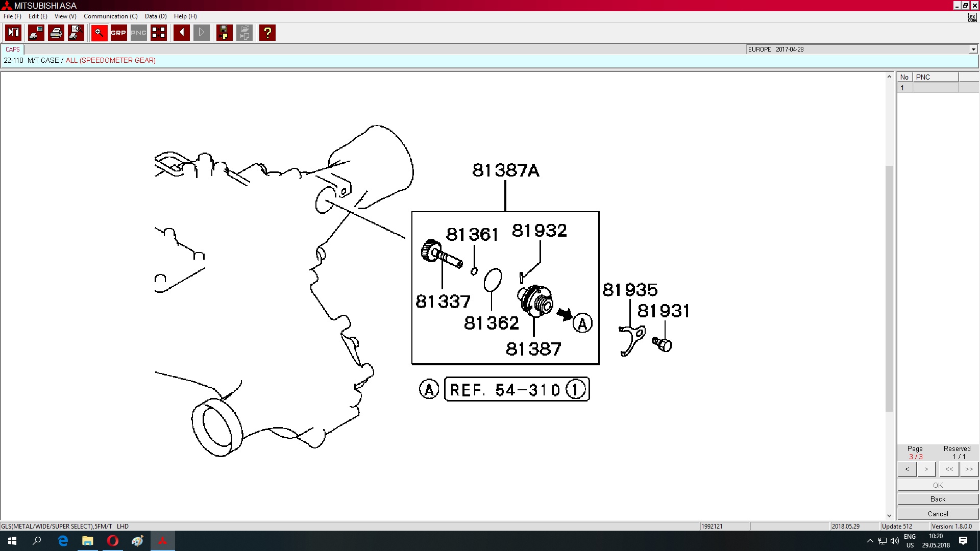Click the printer toolbar icon
Image resolution: width=980 pixels, height=551 pixels.
point(56,33)
